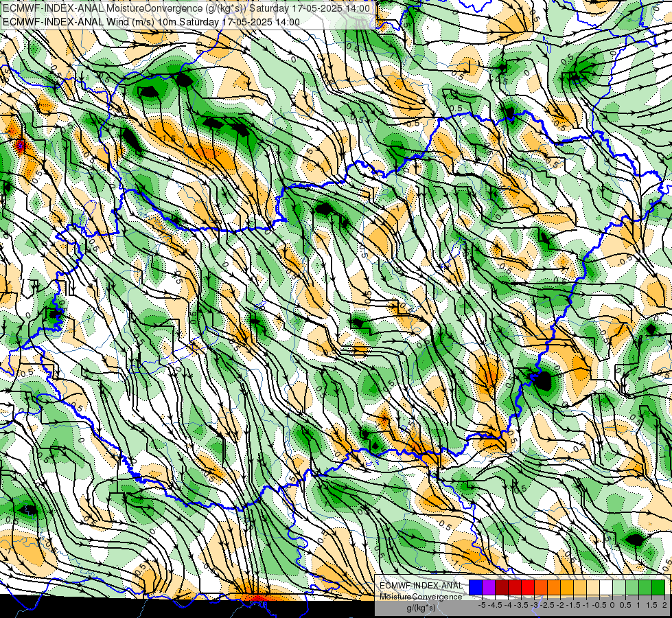
Task: Click the -5 legend tick label
Action: pos(482,605)
